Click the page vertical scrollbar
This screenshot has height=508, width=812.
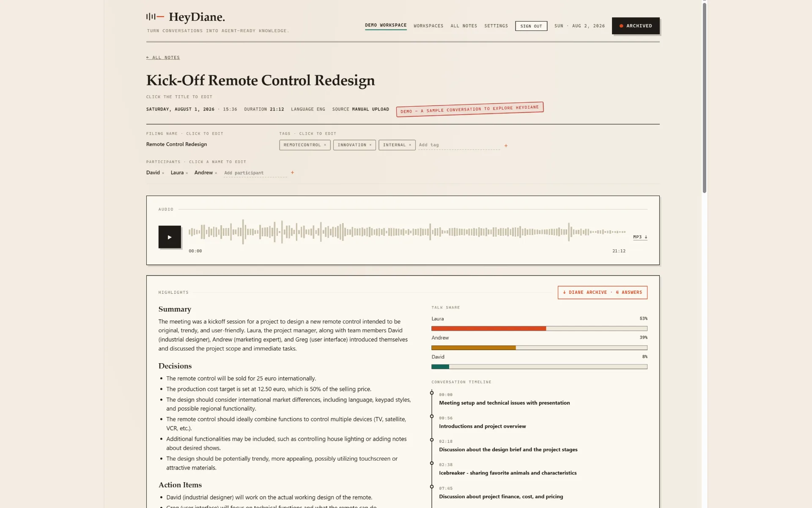point(705,97)
